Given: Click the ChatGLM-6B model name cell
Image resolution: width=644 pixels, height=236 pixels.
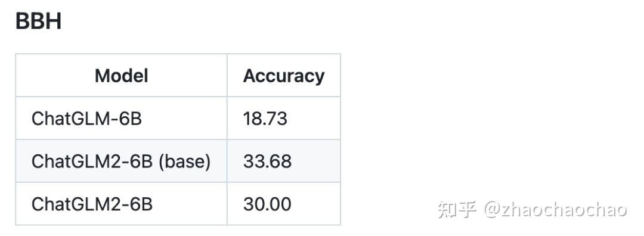Looking at the screenshot, I should click(x=86, y=119).
